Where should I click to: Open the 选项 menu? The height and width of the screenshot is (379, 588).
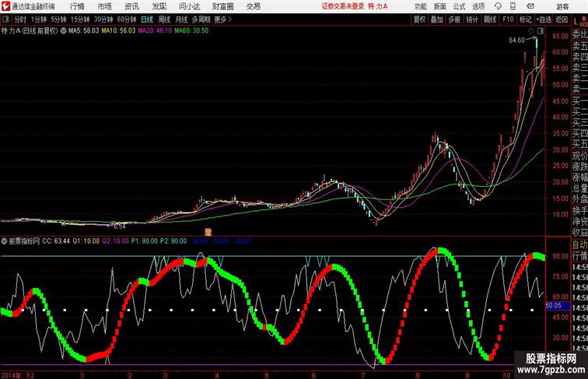coord(478,6)
